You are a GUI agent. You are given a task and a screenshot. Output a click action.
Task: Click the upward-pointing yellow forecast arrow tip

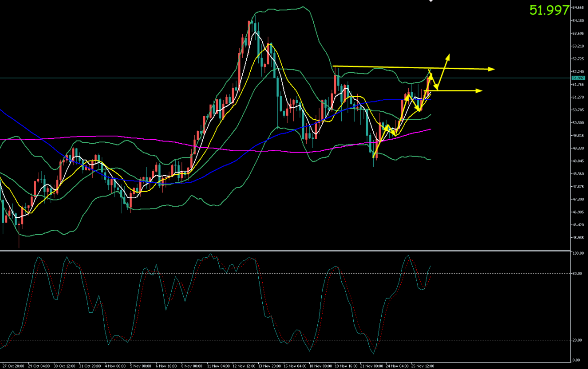448,55
